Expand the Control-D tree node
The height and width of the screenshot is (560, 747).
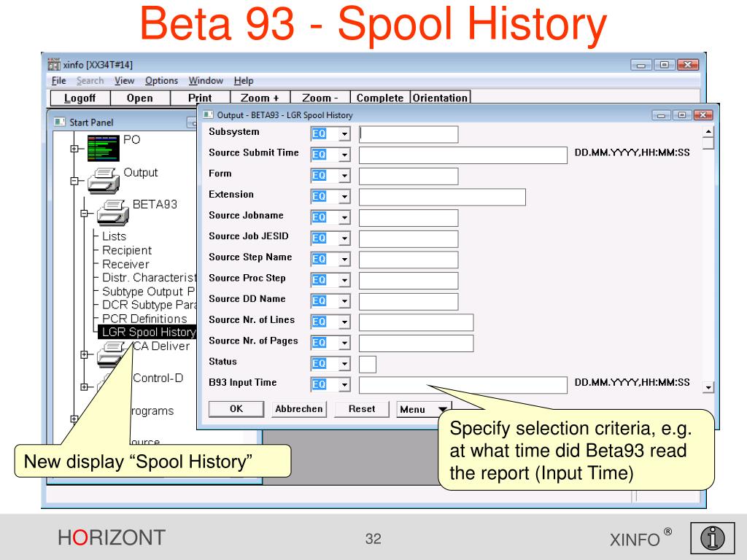click(85, 386)
